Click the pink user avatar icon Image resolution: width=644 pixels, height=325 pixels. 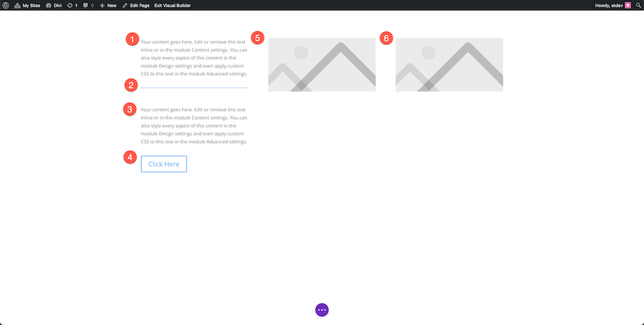(x=628, y=5)
